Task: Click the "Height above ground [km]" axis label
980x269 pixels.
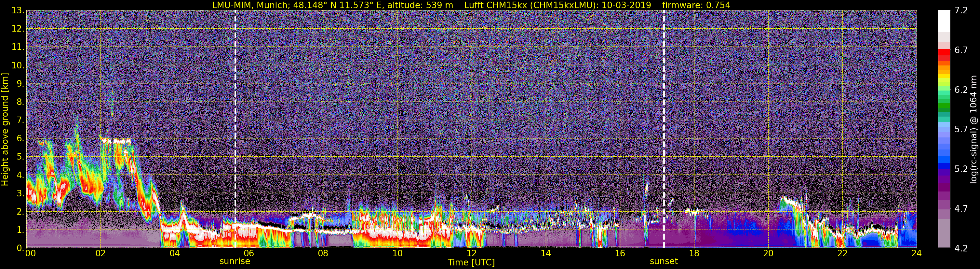Action: [5, 129]
